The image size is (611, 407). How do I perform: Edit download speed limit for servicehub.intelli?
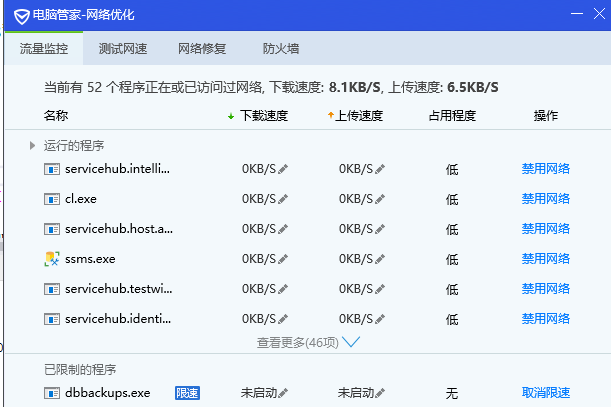pyautogui.click(x=283, y=169)
